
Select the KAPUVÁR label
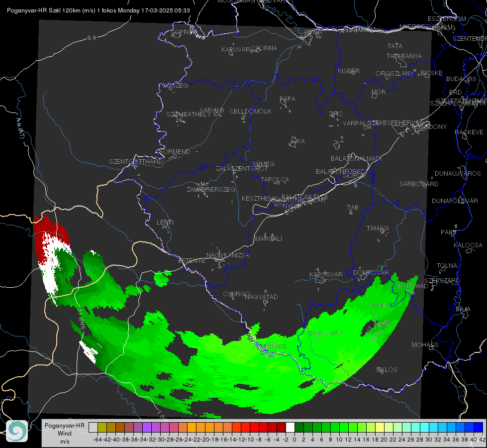236,50
